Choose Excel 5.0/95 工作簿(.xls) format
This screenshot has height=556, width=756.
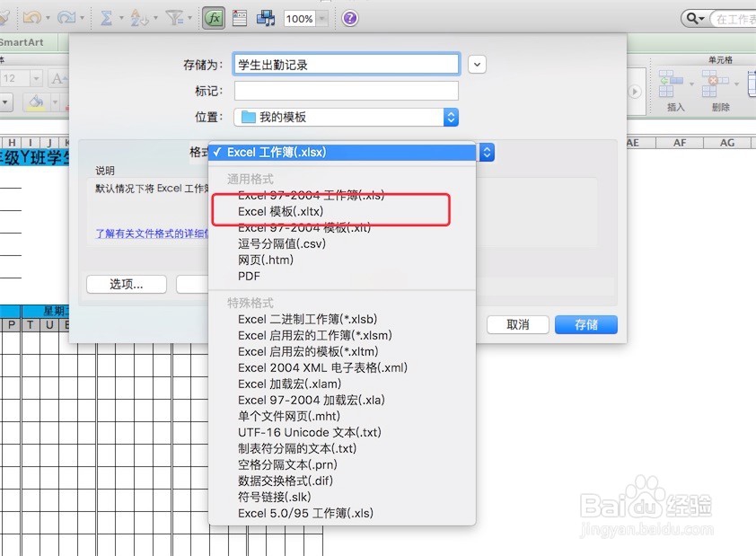(x=342, y=513)
